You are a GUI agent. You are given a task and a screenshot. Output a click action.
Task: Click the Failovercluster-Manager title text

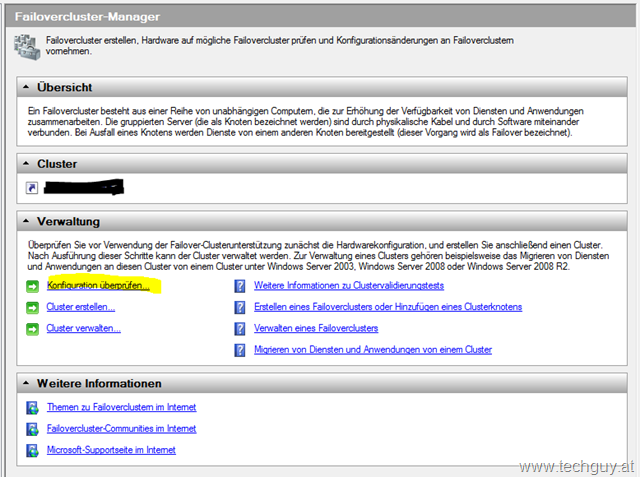click(x=87, y=17)
